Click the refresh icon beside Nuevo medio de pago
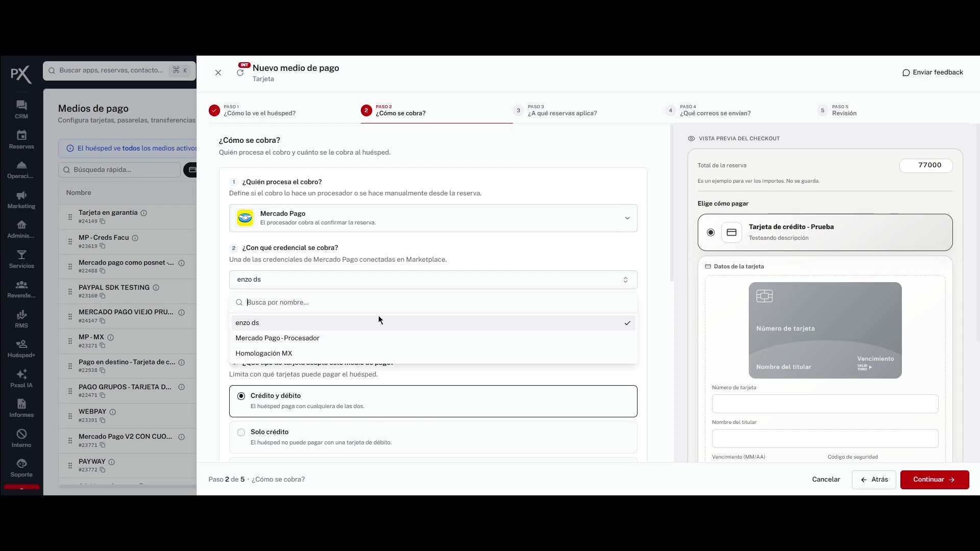 coord(240,73)
